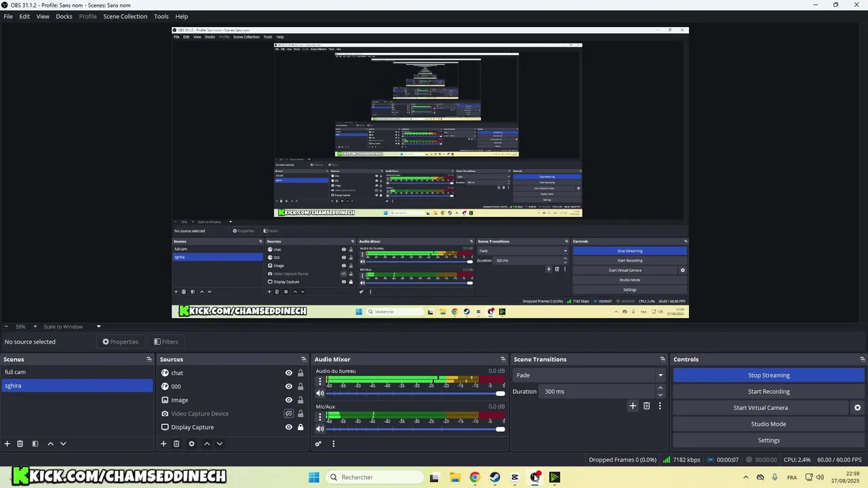
Task: Open Audio du bureau options three-dots
Action: coord(320,382)
